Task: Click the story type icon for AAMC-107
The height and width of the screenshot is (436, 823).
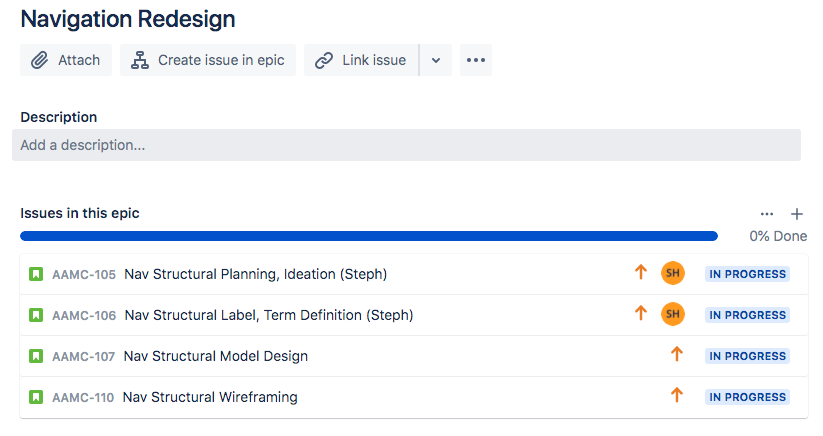Action: point(36,356)
